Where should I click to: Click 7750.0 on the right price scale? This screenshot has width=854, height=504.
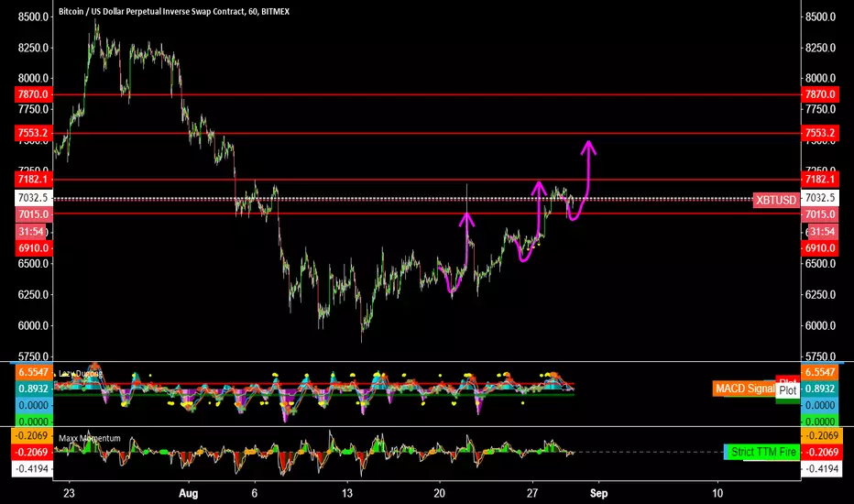point(820,109)
